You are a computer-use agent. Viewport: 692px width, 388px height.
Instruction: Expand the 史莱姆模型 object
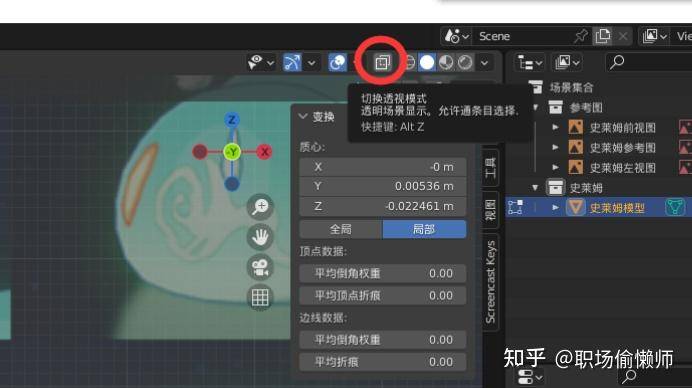[x=555, y=207]
